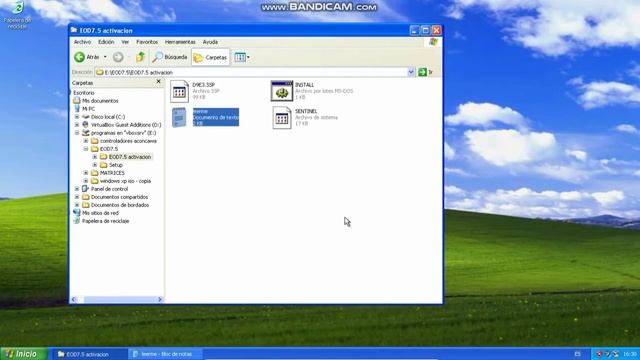Collapse programas en vboxsrv (E:) node
Screen dimensions: 640x360
click(77, 133)
